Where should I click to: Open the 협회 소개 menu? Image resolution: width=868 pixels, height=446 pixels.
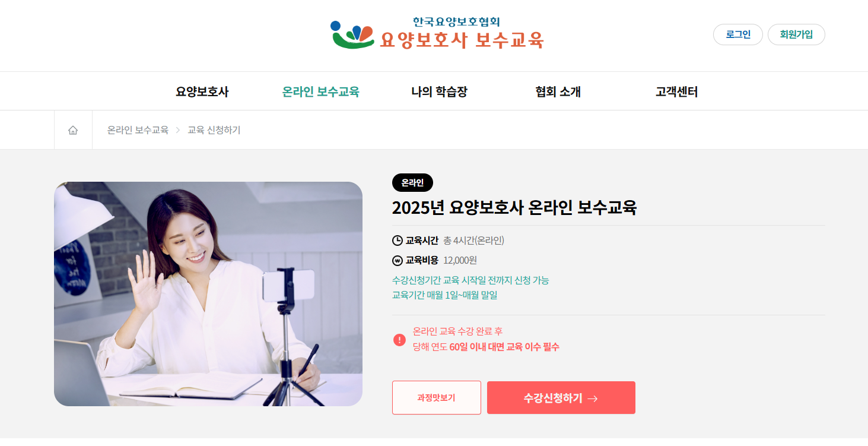click(558, 91)
